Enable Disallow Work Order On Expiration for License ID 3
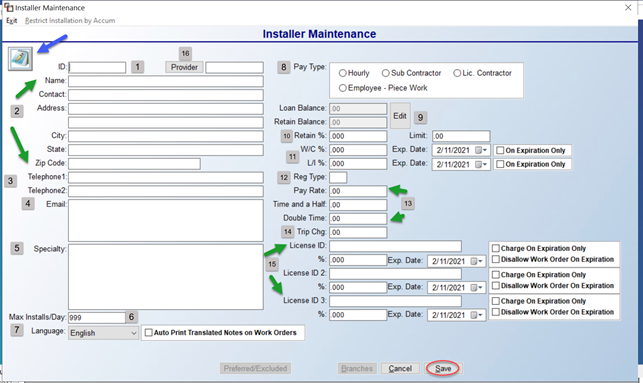Screen dimensions: 643x383 tap(495, 312)
